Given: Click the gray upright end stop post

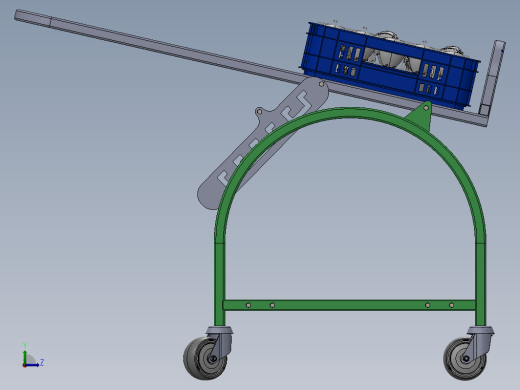Looking at the screenshot, I should click(x=492, y=78).
